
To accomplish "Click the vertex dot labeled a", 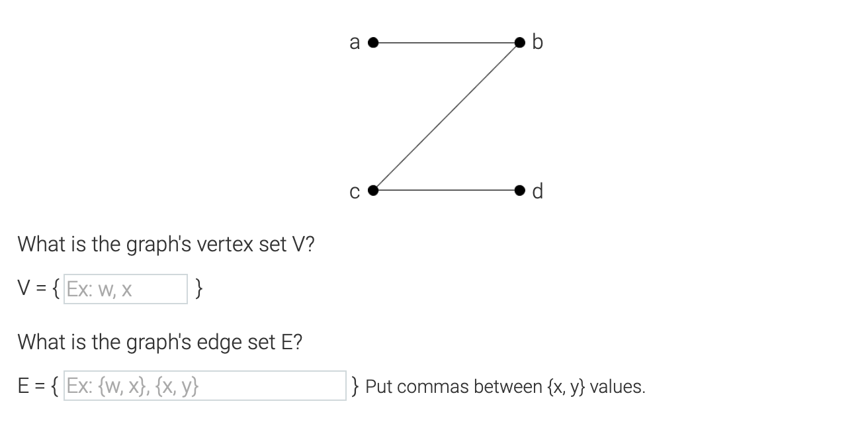I will click(x=372, y=42).
